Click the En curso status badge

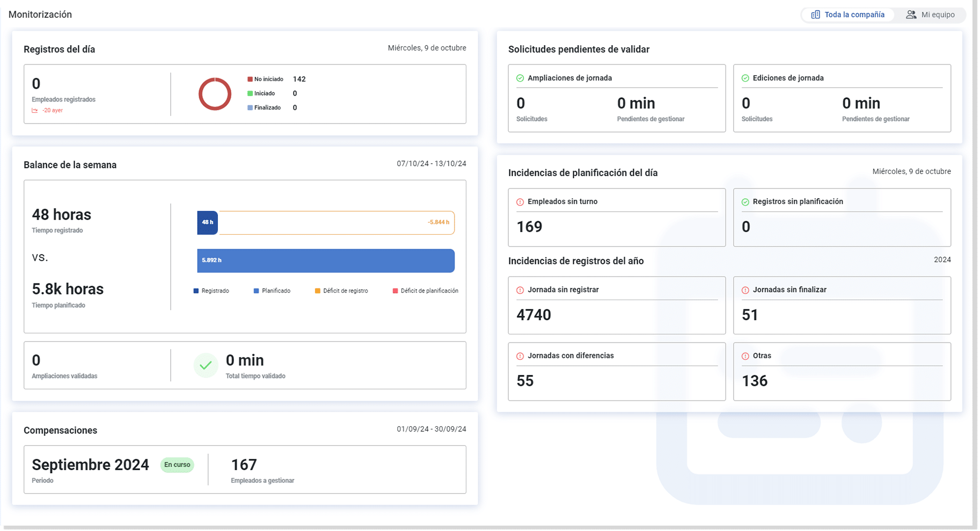click(x=177, y=465)
